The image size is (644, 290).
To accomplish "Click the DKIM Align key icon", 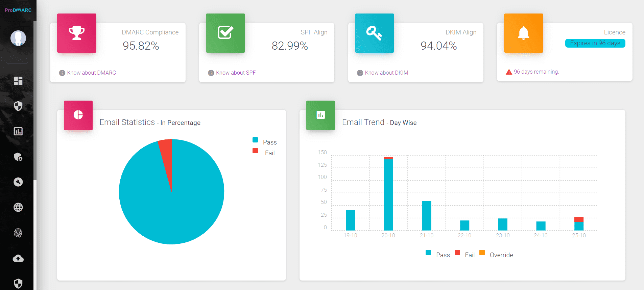I will click(x=374, y=33).
